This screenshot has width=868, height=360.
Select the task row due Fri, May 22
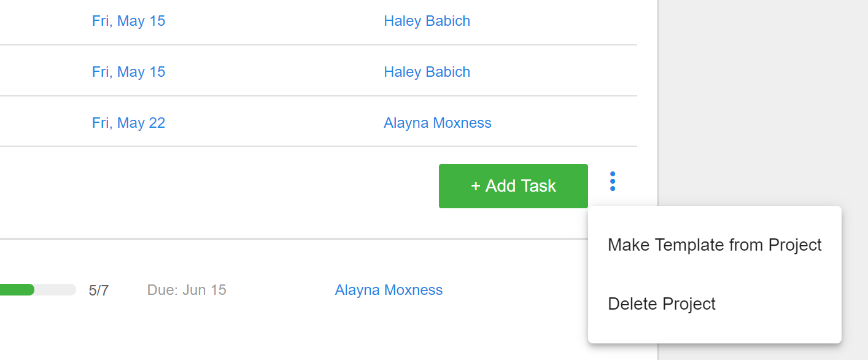pyautogui.click(x=319, y=122)
